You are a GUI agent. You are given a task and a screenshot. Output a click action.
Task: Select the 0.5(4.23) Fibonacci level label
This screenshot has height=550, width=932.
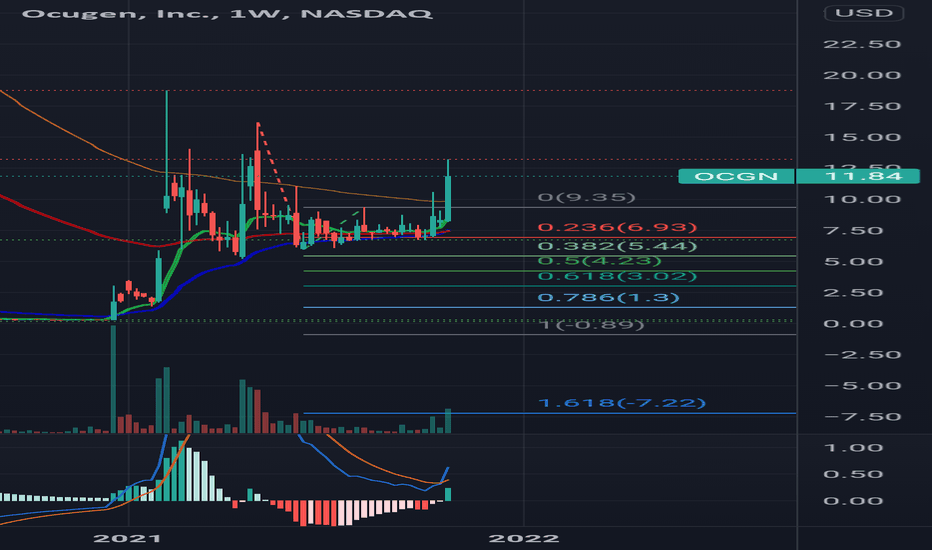click(x=599, y=260)
